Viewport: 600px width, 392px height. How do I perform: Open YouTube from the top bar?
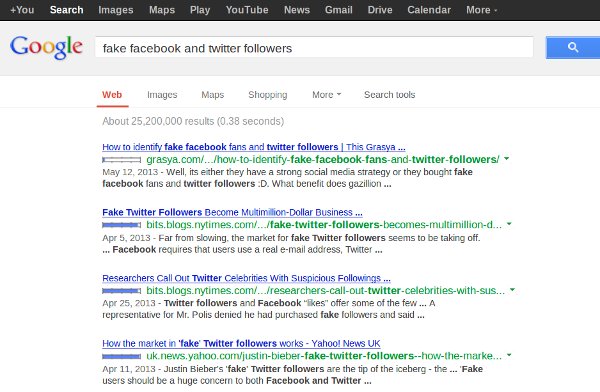[x=247, y=10]
